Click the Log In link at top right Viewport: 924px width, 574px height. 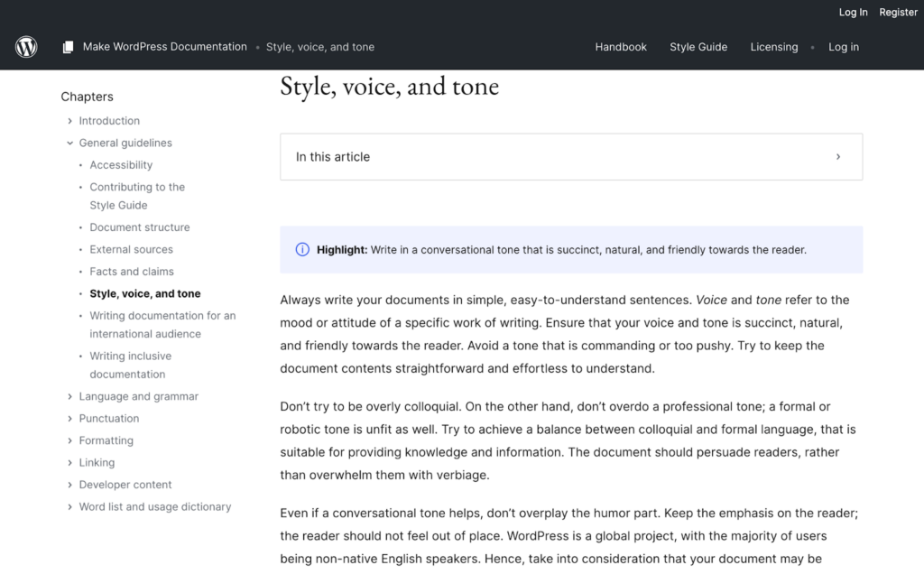853,12
